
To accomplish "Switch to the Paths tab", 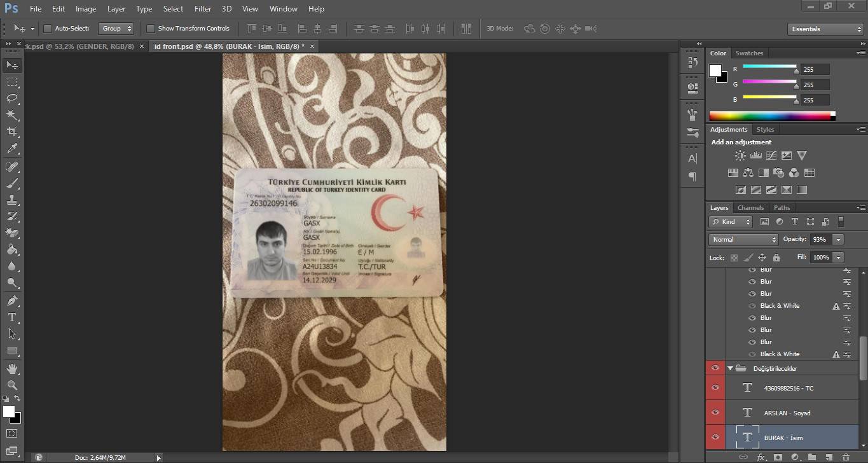I will pyautogui.click(x=782, y=208).
